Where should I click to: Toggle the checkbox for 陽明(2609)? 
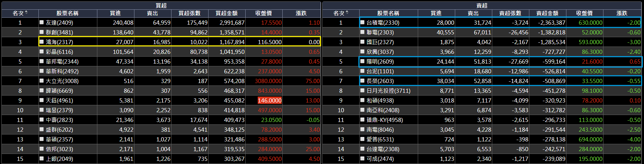click(x=362, y=61)
